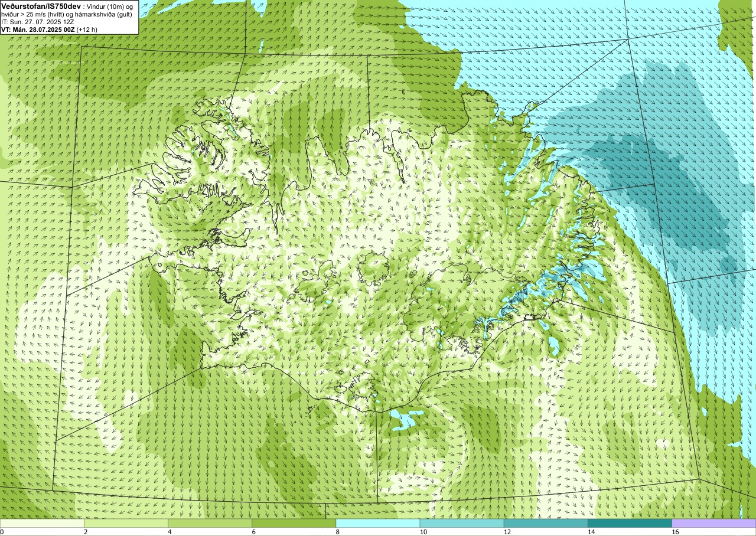Click the 'IT: Sun. 27. 07. 2025 12Z' line
The width and height of the screenshot is (756, 536).
click(x=38, y=21)
